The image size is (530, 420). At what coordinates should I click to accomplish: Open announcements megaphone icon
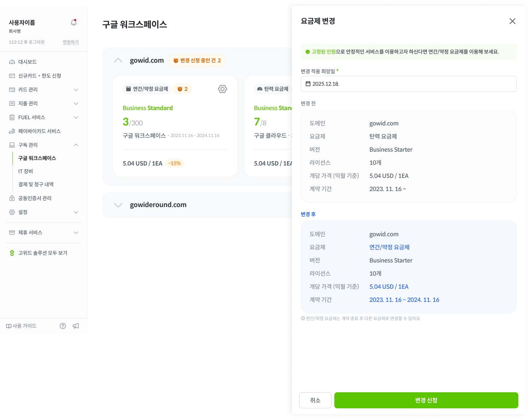point(76,326)
